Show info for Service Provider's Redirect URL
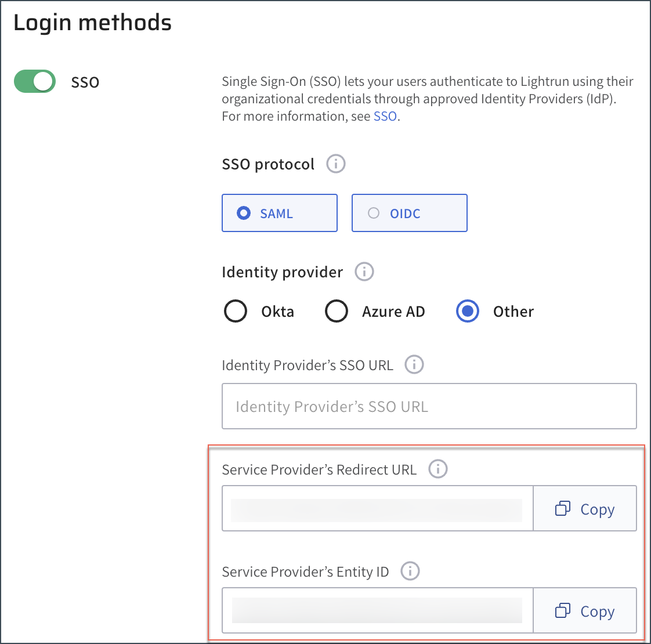Viewport: 651px width, 644px height. [437, 469]
